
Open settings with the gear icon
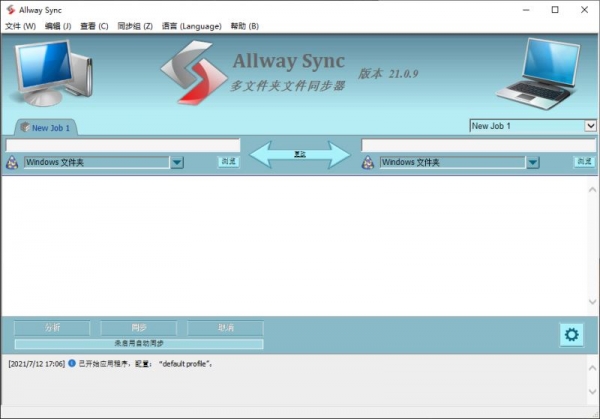(572, 335)
